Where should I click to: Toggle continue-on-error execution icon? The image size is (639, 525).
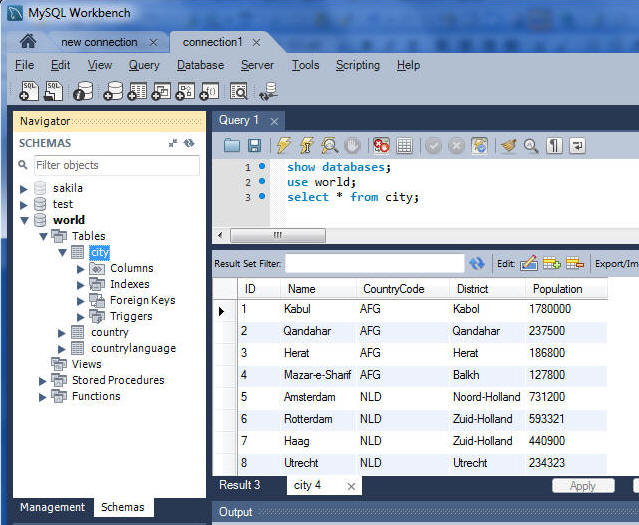pos(381,145)
